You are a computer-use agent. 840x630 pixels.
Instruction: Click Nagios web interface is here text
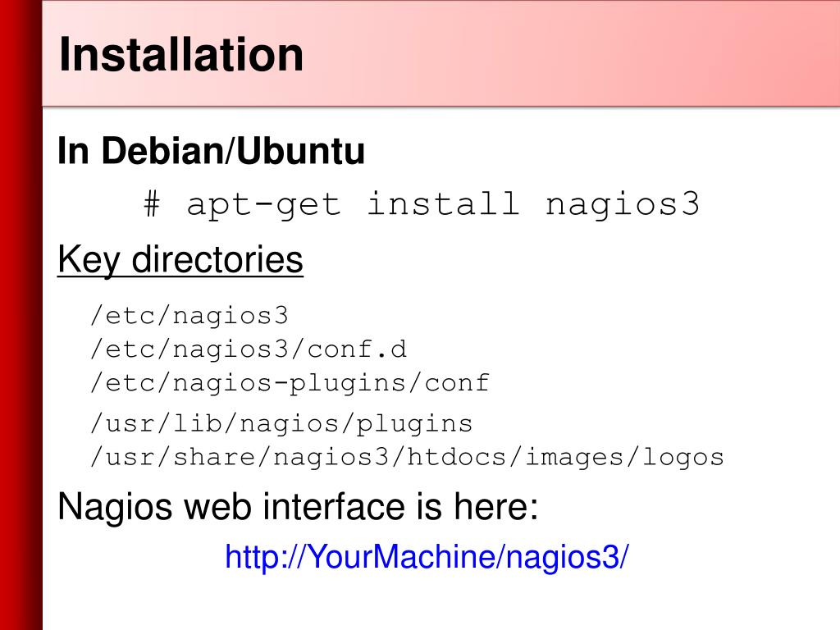point(298,506)
